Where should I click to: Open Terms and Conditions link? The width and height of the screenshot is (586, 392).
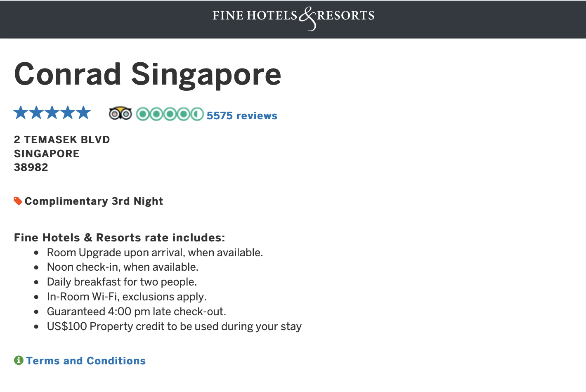(86, 361)
